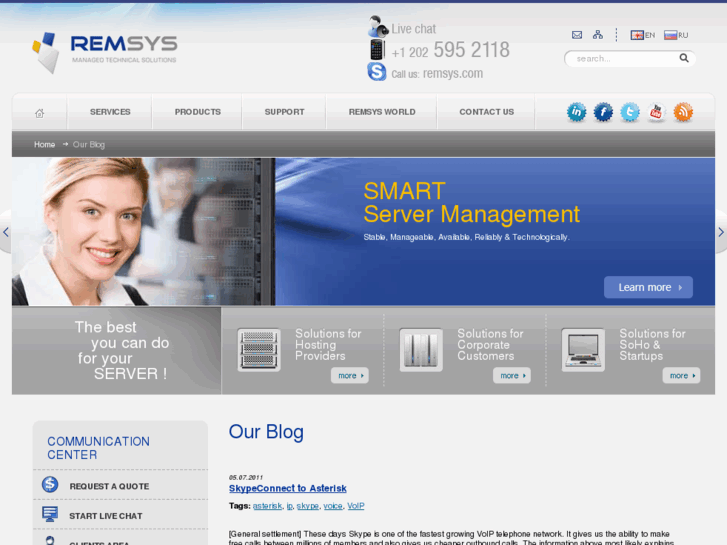Open the sitemap icon
The image size is (727, 545).
point(598,35)
